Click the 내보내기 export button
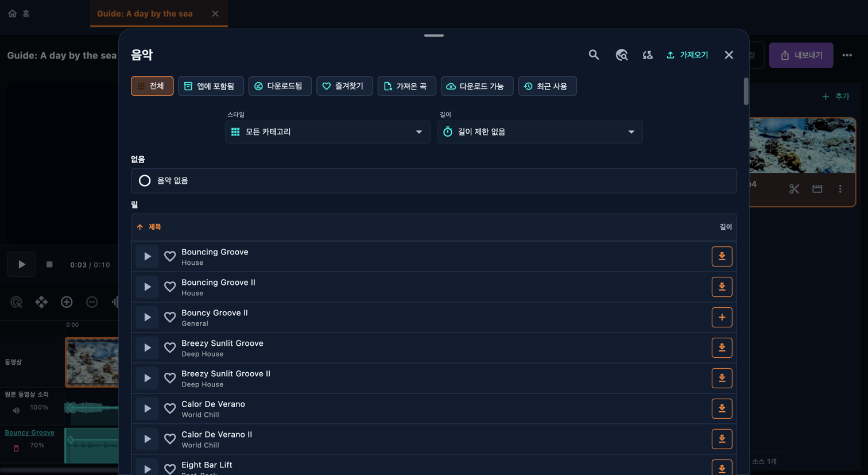 click(x=801, y=55)
